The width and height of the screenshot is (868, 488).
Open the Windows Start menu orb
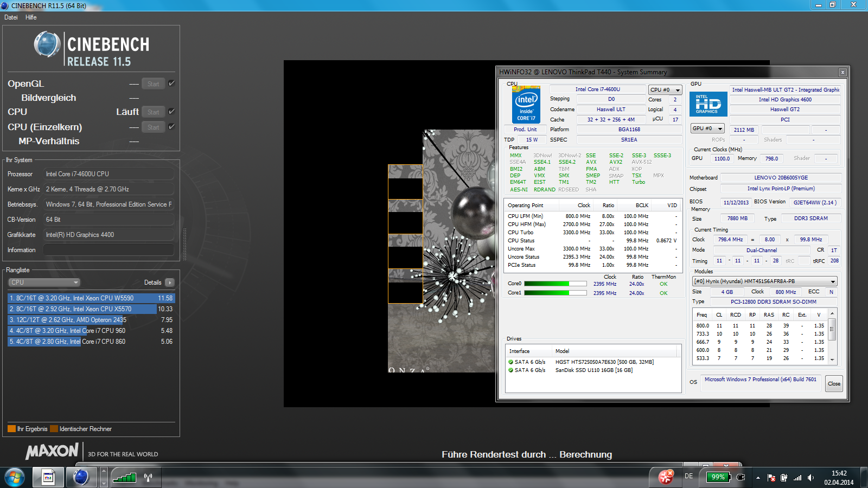15,477
